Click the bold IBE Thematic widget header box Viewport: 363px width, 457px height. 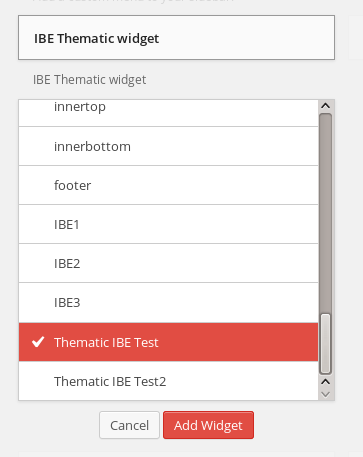pyautogui.click(x=176, y=38)
